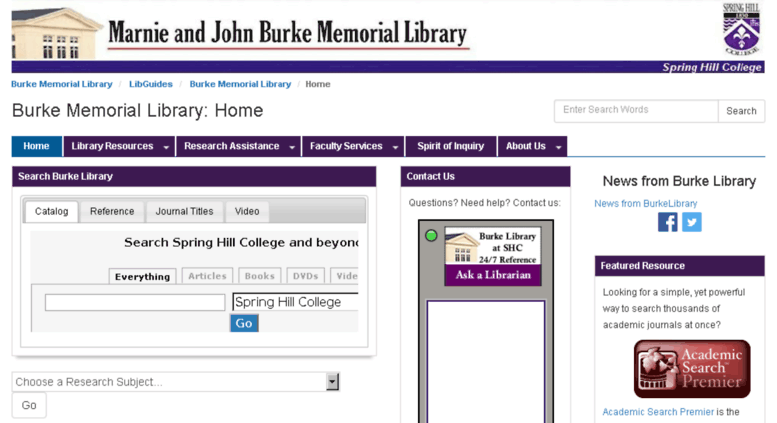777x423 pixels.
Task: Click the Contact Us panel header
Action: click(x=485, y=176)
